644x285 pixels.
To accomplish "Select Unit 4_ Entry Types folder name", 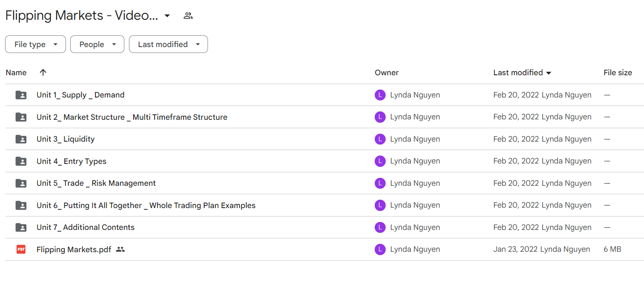I will pyautogui.click(x=71, y=161).
